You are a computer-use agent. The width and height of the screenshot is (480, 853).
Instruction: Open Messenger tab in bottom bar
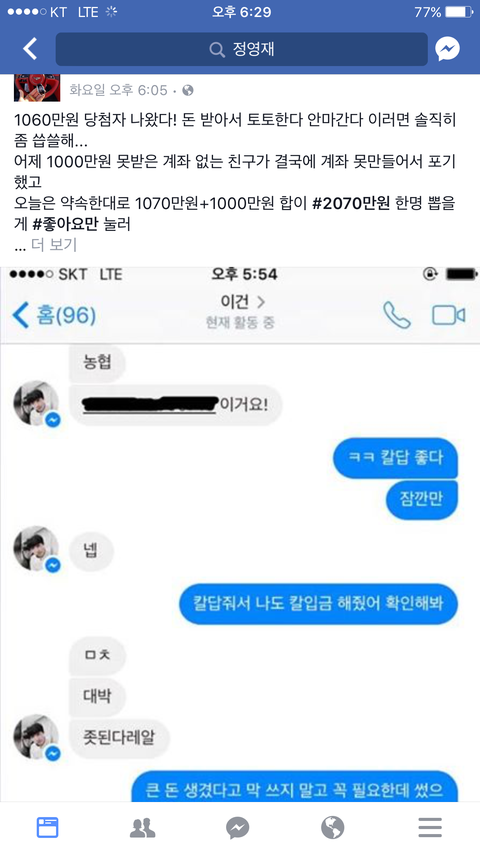238,828
